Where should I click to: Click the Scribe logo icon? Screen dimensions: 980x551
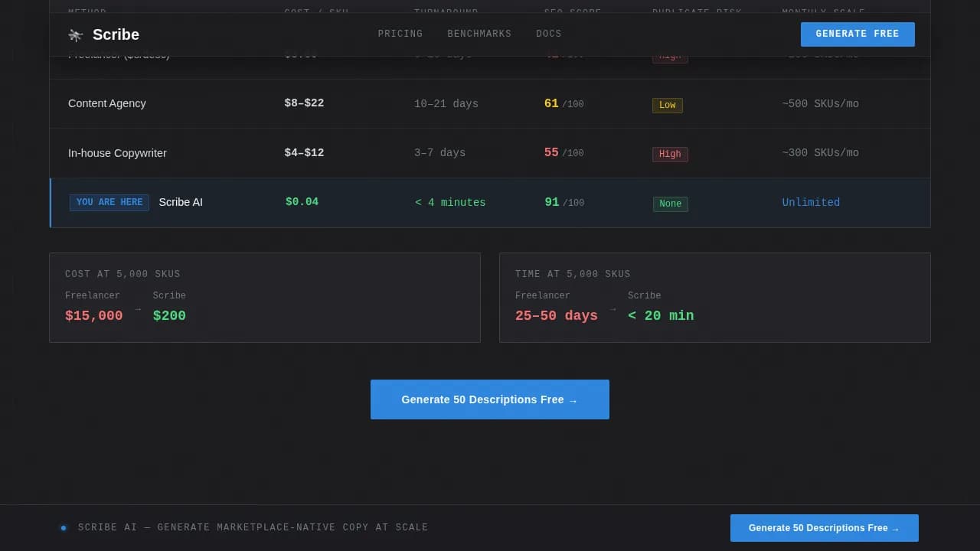[x=75, y=34]
